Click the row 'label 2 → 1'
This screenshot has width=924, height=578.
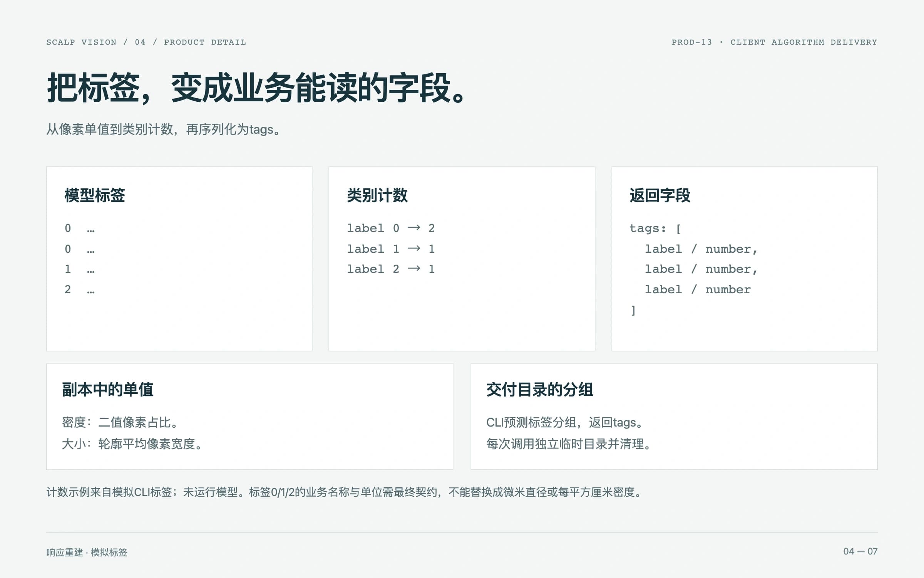pyautogui.click(x=391, y=269)
